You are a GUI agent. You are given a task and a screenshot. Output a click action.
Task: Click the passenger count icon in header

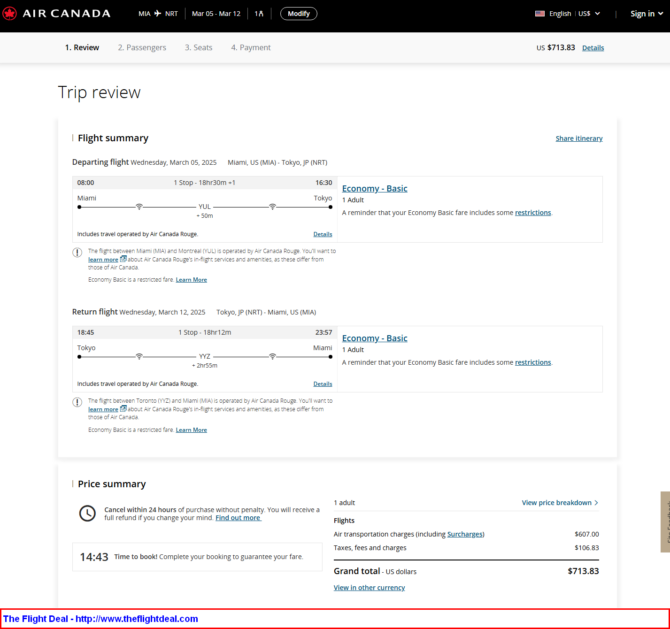(x=259, y=14)
